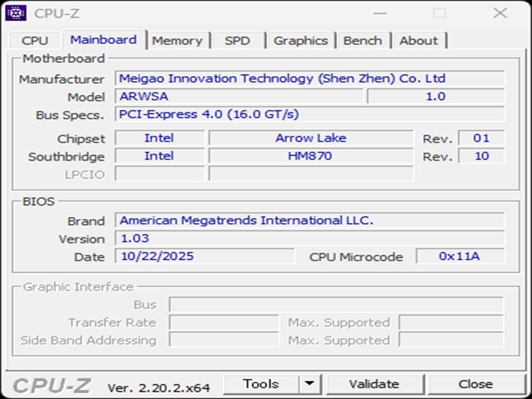Select the HM870 southbridge value

pos(311,156)
